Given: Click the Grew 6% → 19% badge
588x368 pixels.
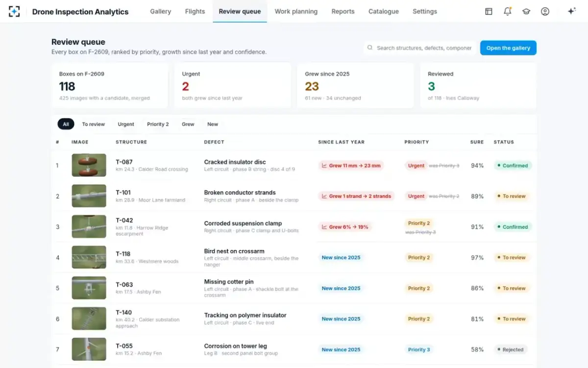Looking at the screenshot, I should (345, 227).
